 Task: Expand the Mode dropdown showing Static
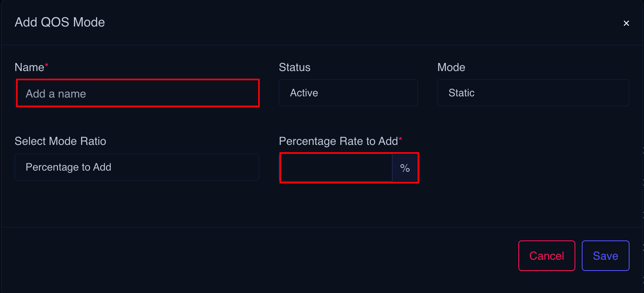[533, 93]
